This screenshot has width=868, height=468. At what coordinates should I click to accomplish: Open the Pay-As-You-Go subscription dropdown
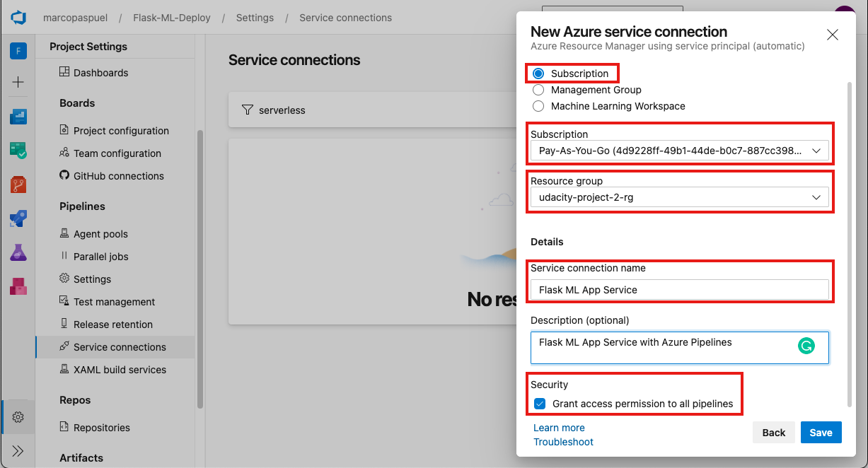click(680, 151)
